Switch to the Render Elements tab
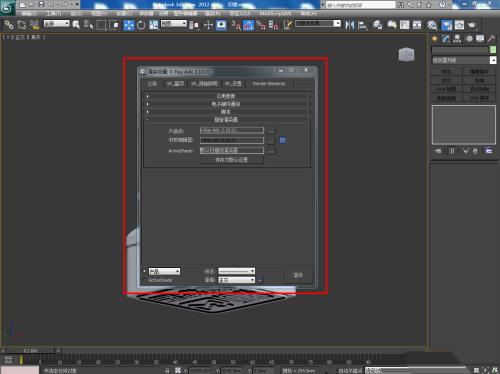 click(x=269, y=83)
